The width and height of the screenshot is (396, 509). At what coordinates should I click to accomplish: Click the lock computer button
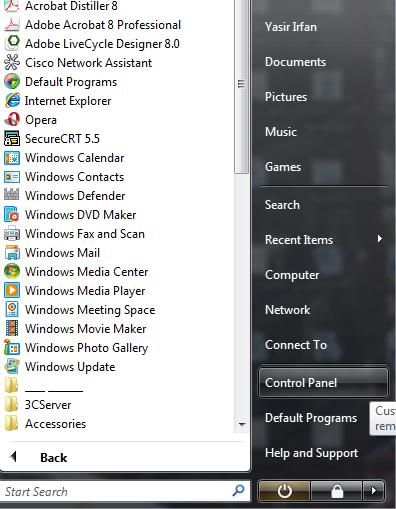337,491
